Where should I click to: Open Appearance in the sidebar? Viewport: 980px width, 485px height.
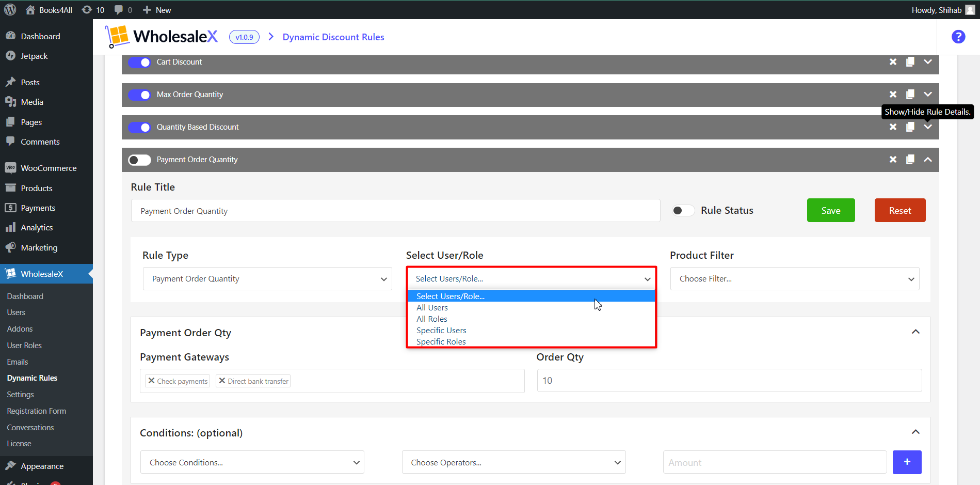pyautogui.click(x=42, y=466)
